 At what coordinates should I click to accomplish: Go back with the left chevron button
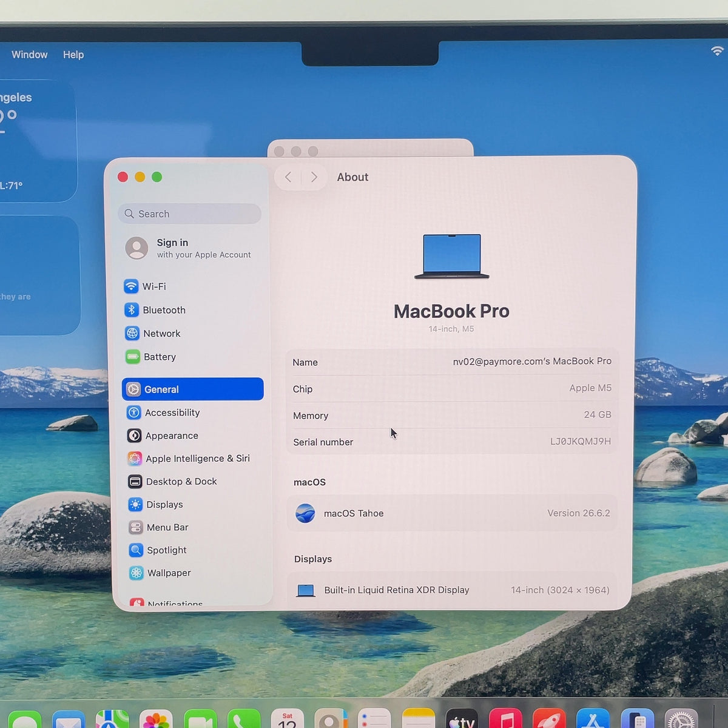(x=288, y=177)
